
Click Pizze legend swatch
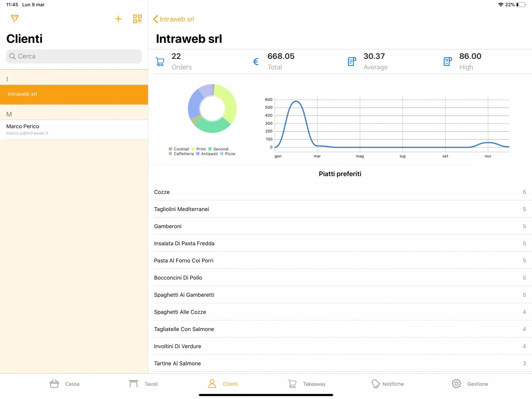[221, 154]
